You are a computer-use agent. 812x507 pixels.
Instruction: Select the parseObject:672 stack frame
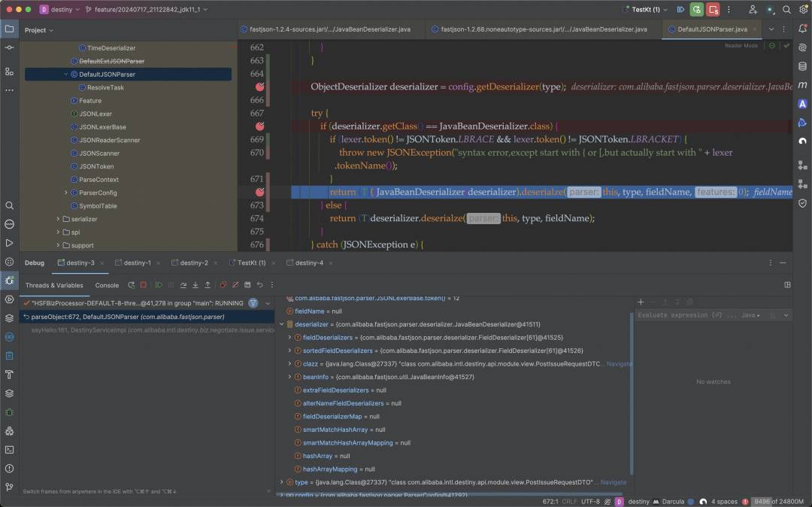(x=147, y=317)
